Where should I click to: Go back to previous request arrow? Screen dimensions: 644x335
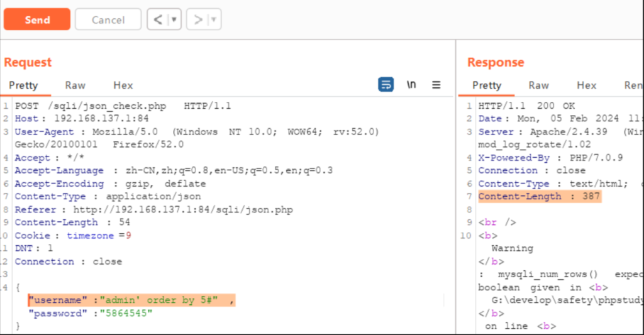click(x=158, y=19)
